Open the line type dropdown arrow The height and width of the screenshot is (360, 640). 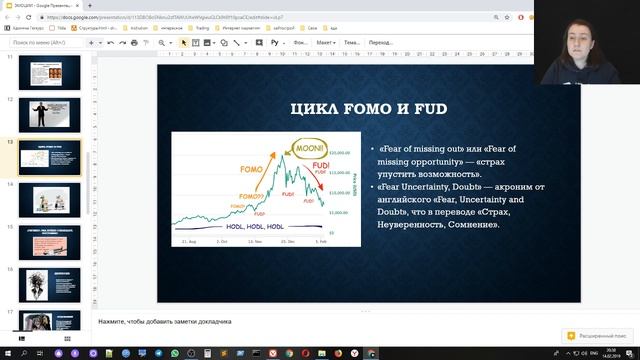click(246, 43)
